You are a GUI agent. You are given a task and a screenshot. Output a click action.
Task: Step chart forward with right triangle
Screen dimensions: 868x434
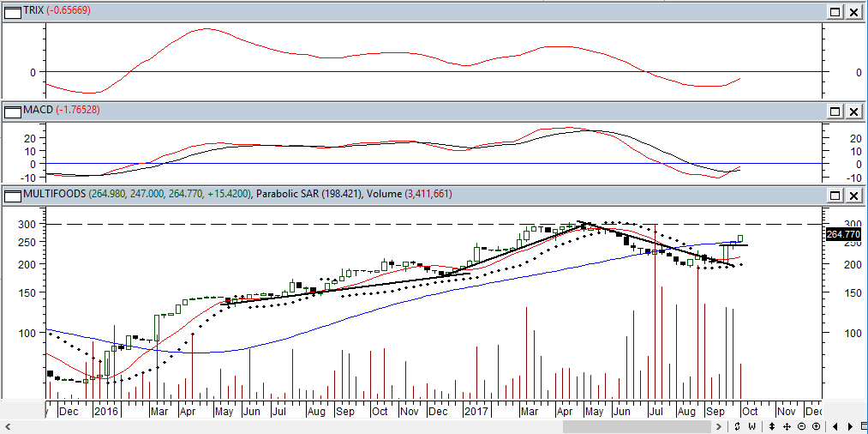tap(848, 426)
